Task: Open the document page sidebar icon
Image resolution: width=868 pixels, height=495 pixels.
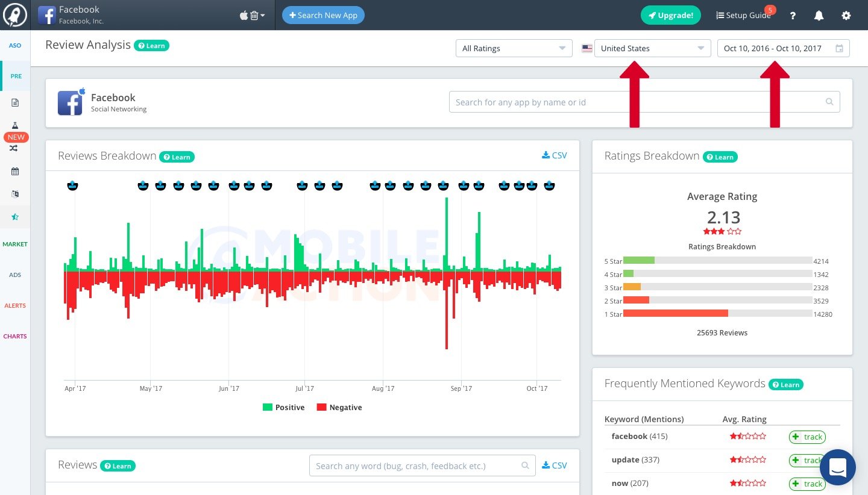Action: (15, 102)
